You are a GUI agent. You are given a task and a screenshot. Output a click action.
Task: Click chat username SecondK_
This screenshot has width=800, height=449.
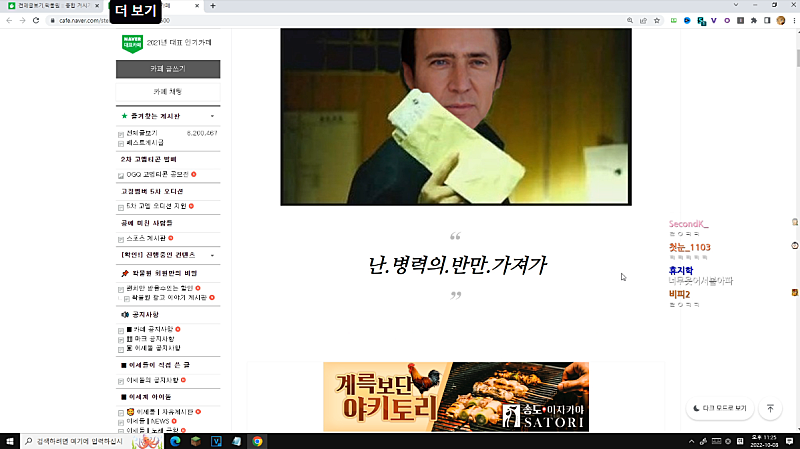click(x=688, y=224)
